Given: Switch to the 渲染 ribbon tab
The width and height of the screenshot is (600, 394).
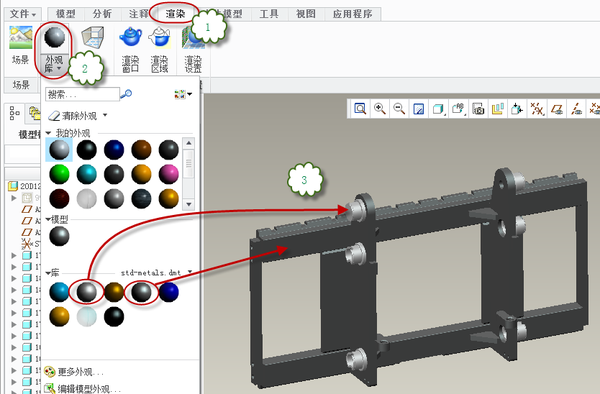Looking at the screenshot, I should [175, 14].
